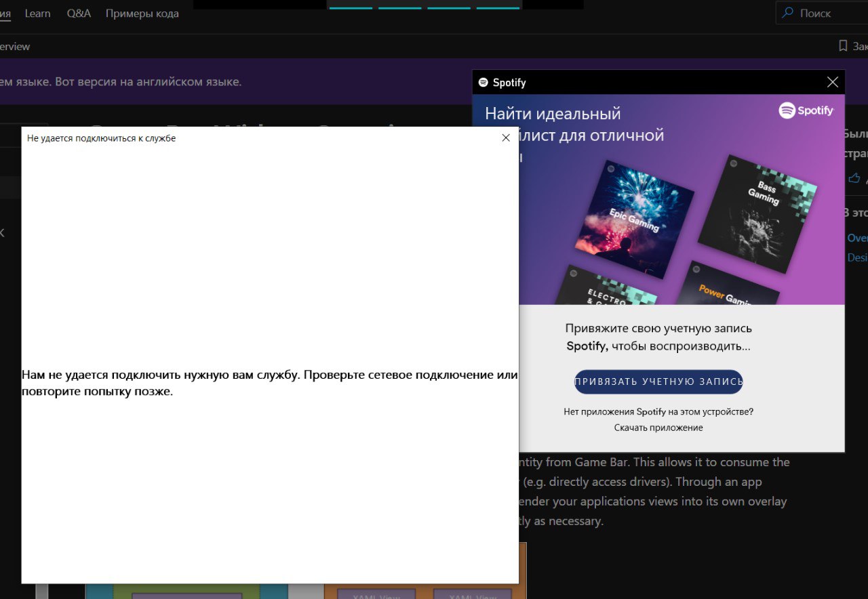Viewport: 868px width, 599px height.
Task: Click the Ove… link in the right sidebar
Action: pyautogui.click(x=857, y=238)
